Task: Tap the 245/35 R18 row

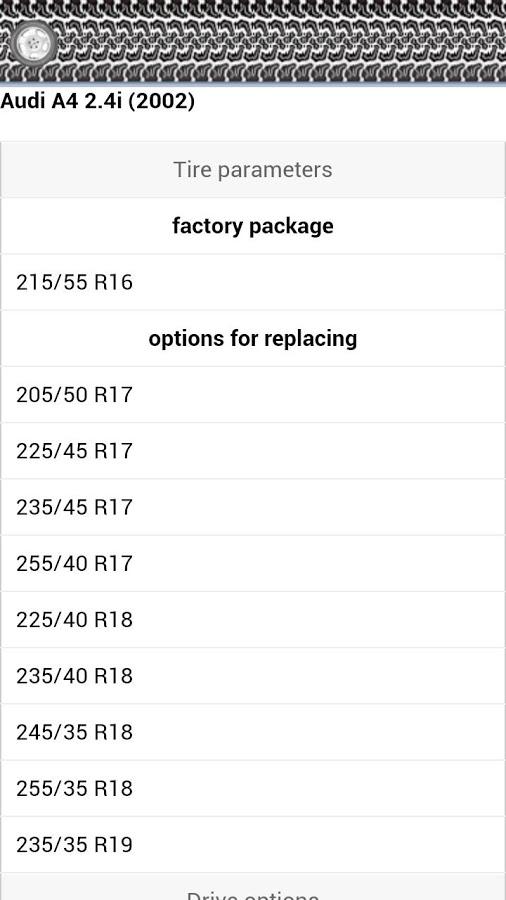Action: point(253,732)
